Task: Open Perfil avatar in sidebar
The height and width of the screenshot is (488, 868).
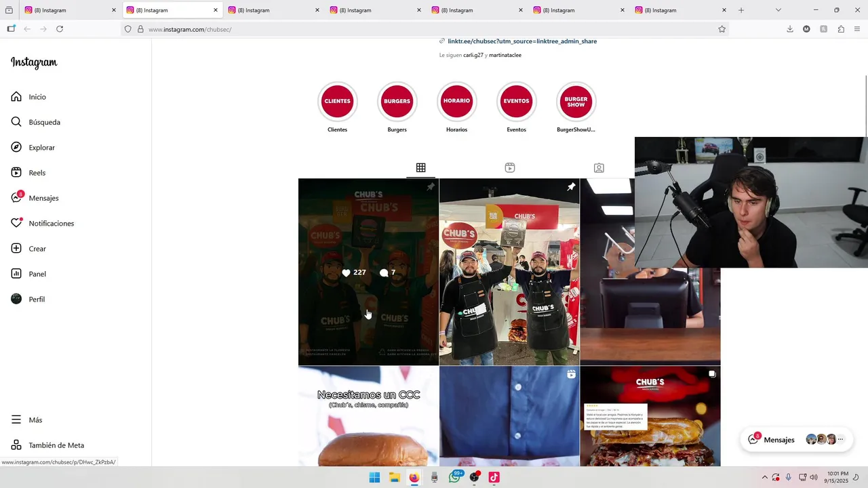Action: pyautogui.click(x=16, y=299)
